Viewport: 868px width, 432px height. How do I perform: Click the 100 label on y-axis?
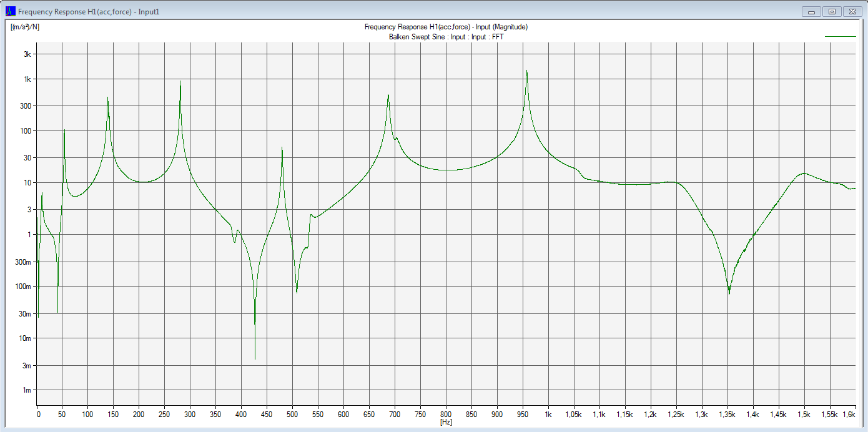pos(26,131)
